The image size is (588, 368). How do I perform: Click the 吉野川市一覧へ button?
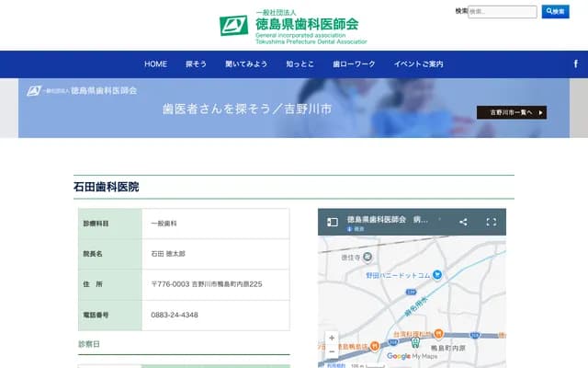click(512, 112)
